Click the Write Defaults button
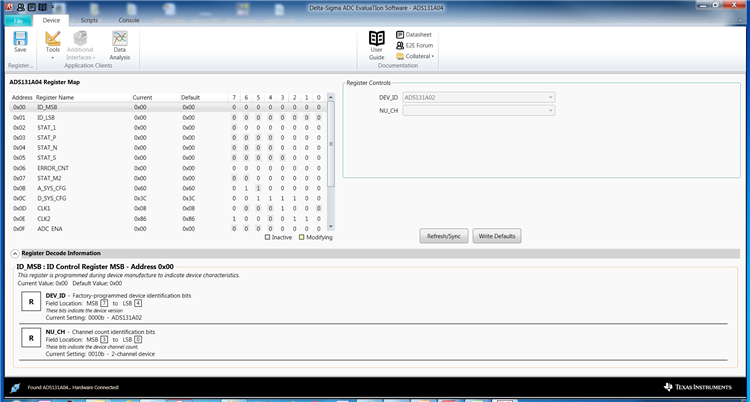This screenshot has height=402, width=750. click(x=497, y=236)
